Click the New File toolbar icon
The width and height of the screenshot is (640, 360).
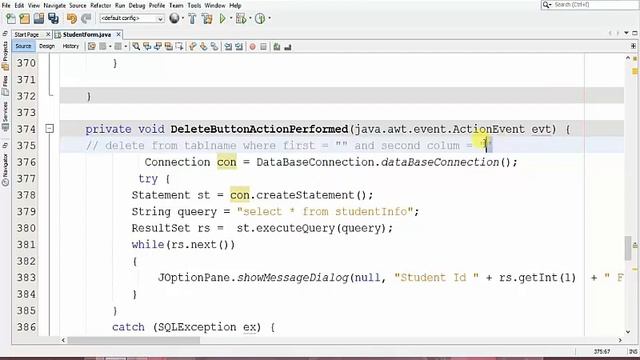click(11, 18)
